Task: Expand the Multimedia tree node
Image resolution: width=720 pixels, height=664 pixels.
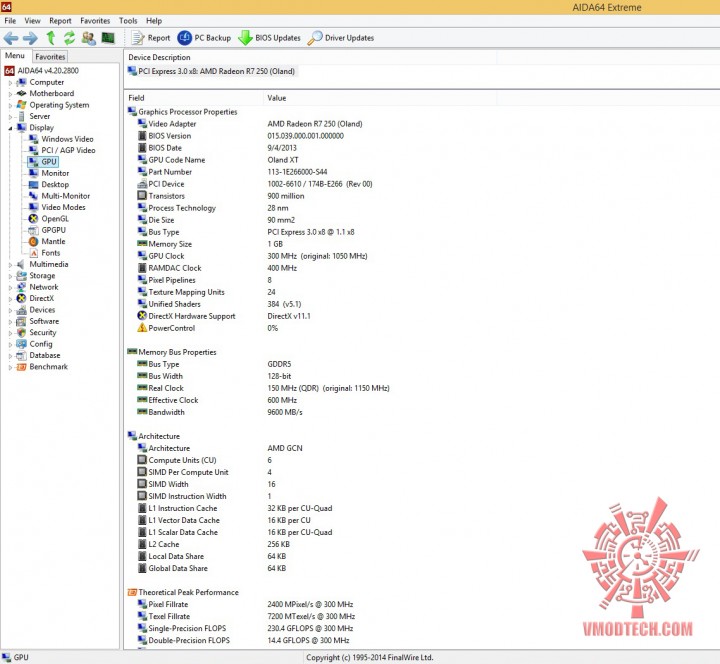Action: pos(10,264)
